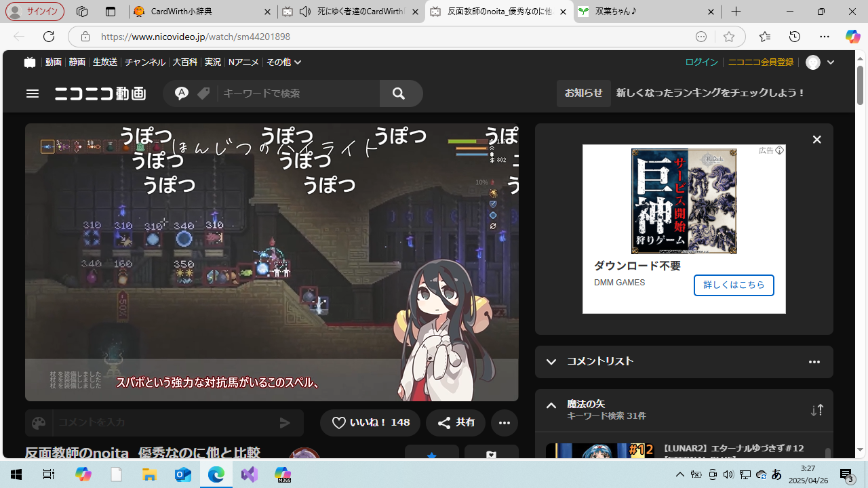Screen dimensions: 868x488
Task: Send comment with paper plane icon
Action: (285, 423)
